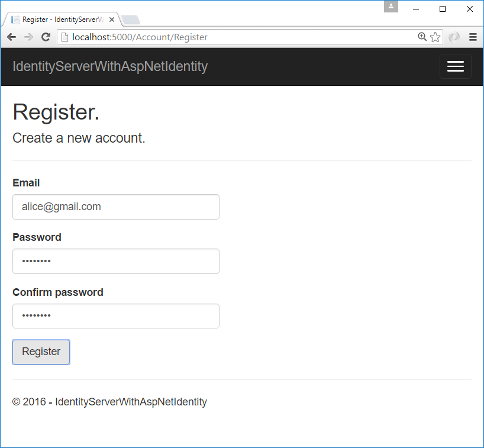Click the Email field containing alice@gmail.com
Screen dimensions: 484x448
(116, 207)
